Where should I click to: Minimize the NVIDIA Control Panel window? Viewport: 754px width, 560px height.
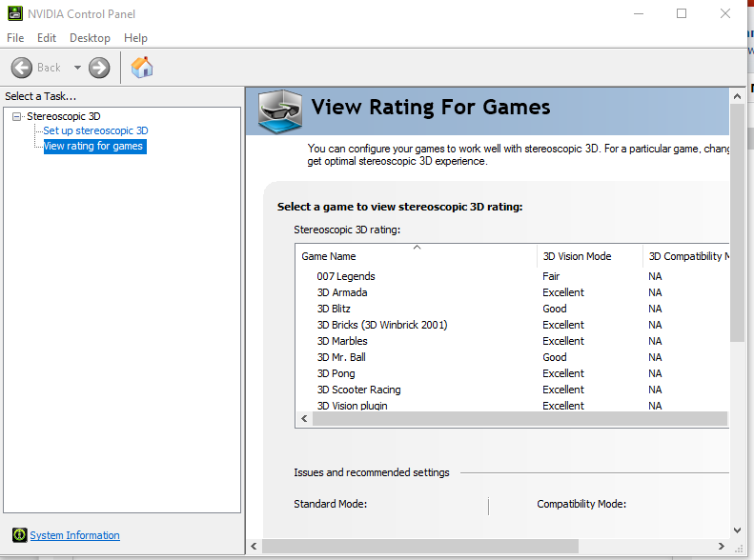click(x=639, y=13)
